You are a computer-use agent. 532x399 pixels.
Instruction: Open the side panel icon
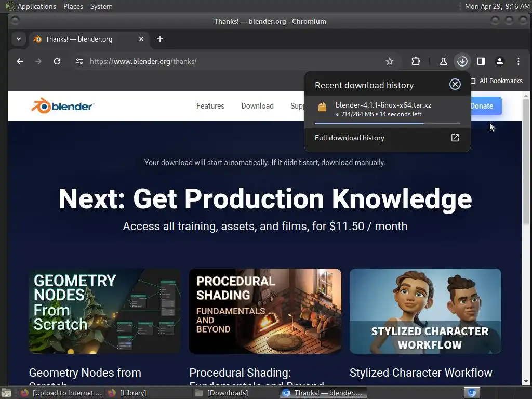pyautogui.click(x=481, y=61)
